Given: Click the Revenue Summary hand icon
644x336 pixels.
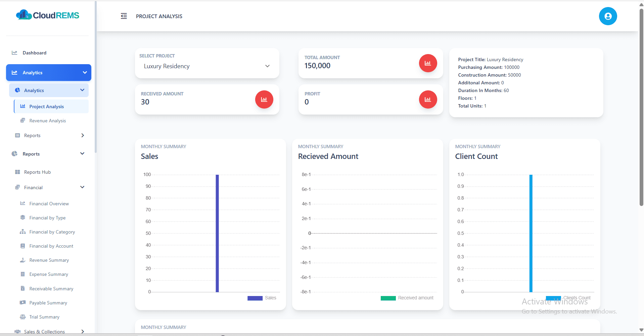Looking at the screenshot, I should tap(23, 260).
